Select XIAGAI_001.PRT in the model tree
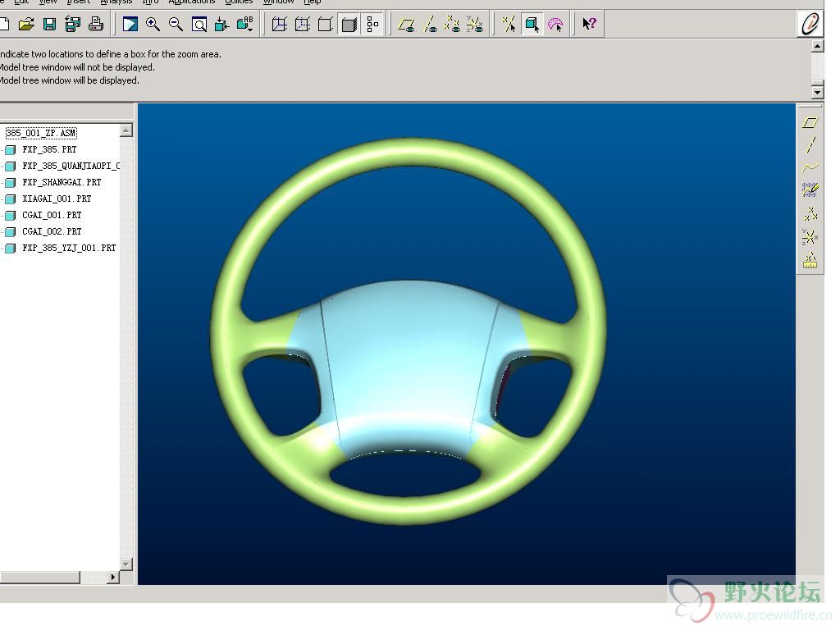 (x=57, y=199)
